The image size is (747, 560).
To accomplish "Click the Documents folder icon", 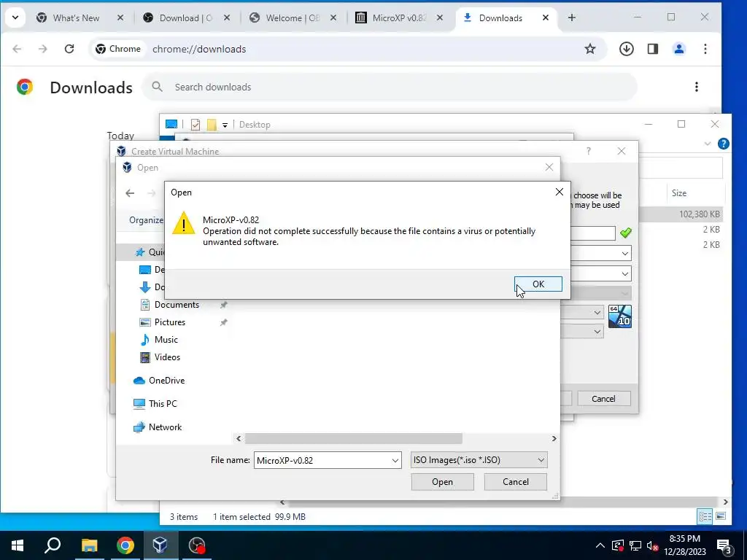I will tap(145, 305).
